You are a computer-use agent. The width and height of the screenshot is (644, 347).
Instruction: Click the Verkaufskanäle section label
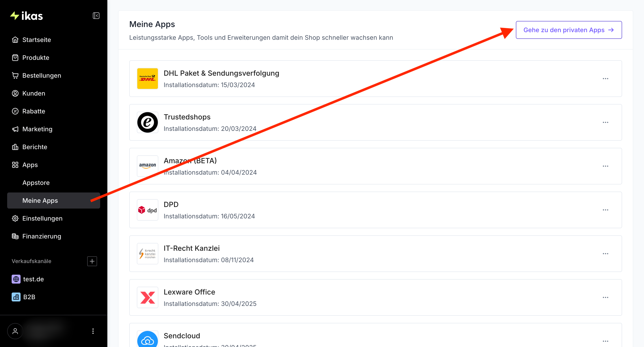[x=32, y=261]
